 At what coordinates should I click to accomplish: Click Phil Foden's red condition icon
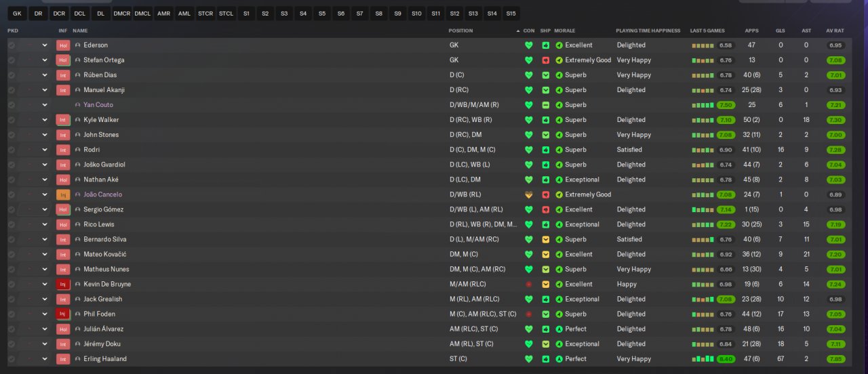(x=529, y=314)
